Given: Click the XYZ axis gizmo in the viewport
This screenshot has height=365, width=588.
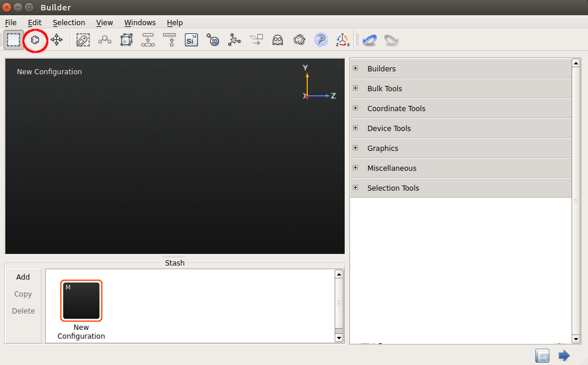Looking at the screenshot, I should (319, 82).
